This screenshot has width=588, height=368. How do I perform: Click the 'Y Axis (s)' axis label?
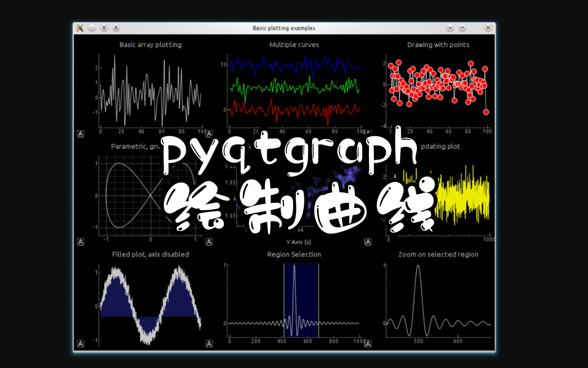point(298,242)
